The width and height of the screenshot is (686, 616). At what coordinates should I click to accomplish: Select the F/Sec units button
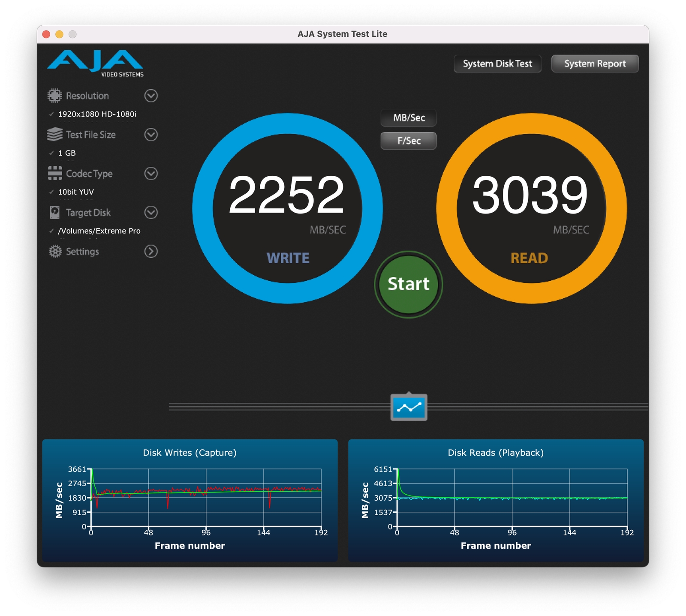[409, 141]
